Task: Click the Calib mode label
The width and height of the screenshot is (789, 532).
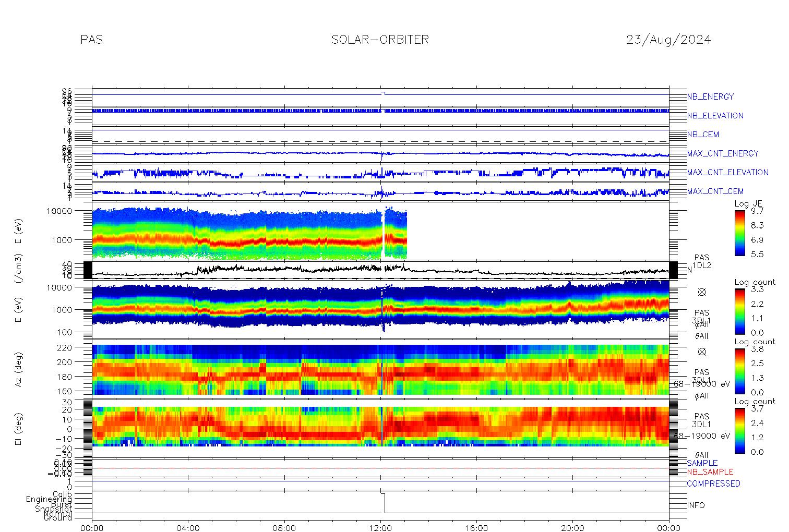Action: click(62, 494)
